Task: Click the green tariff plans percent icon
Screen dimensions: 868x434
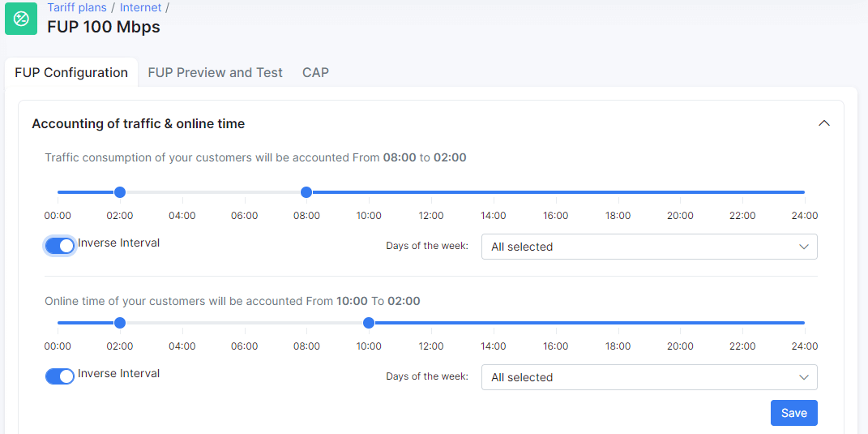Action: 21,19
